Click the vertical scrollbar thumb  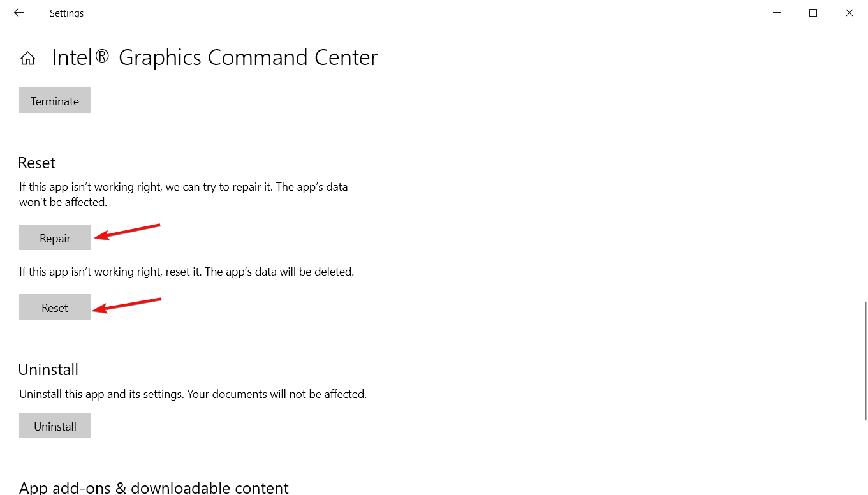pos(865,360)
